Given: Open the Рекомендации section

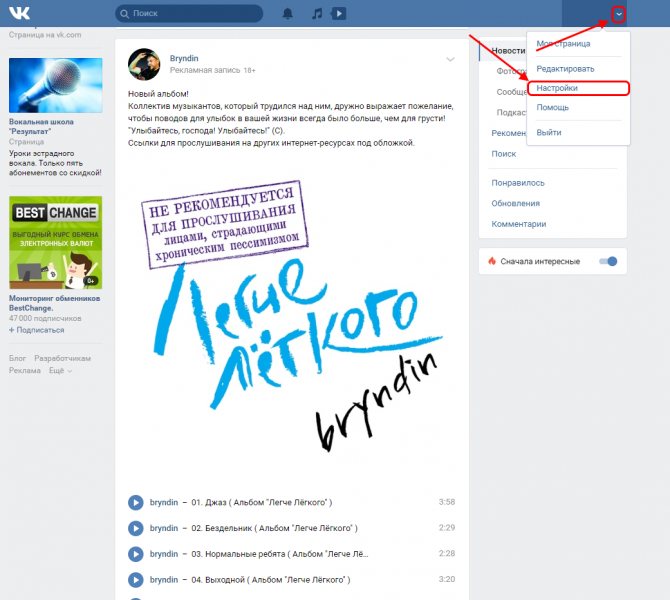Looking at the screenshot, I should [508, 133].
